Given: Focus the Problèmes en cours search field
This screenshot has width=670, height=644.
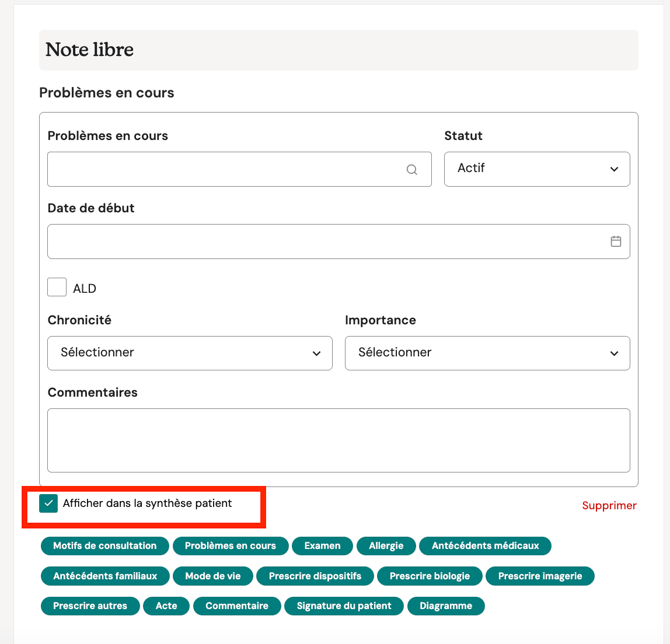Looking at the screenshot, I should (225, 170).
